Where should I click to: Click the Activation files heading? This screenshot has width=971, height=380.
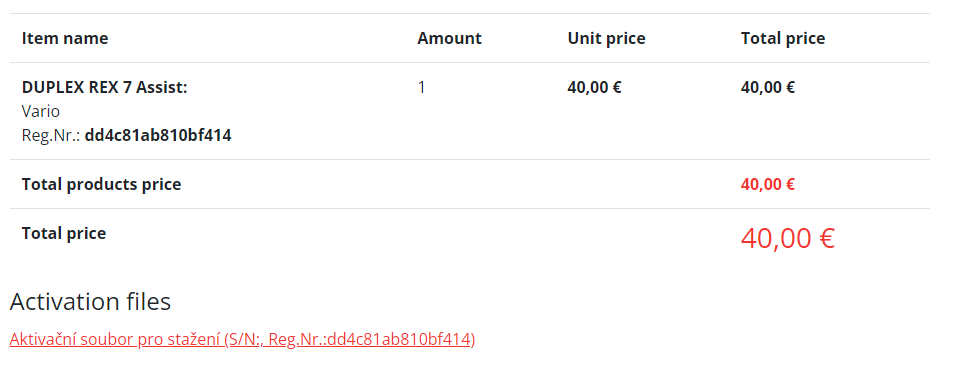[90, 301]
